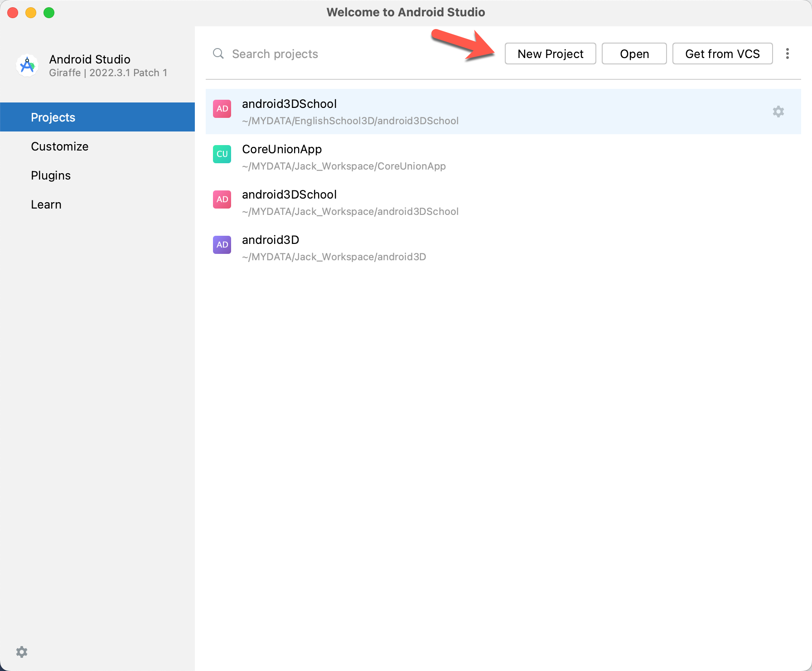
Task: Click path ~/MYDATA/Jack_Workspace/android3D
Action: coord(334,257)
